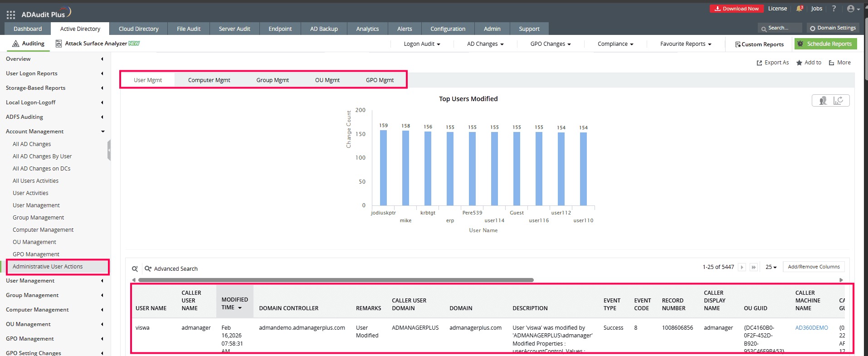Switch to the Server Audit tab

234,29
